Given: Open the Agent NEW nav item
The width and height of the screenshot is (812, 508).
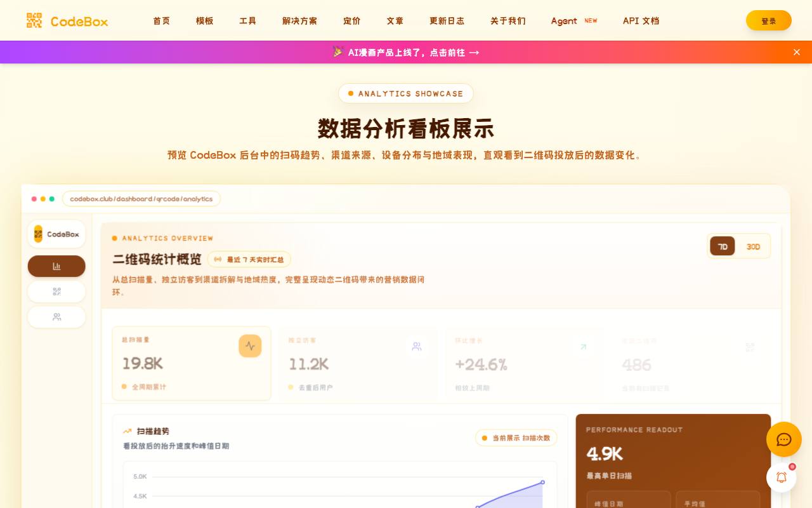Looking at the screenshot, I should click(574, 20).
